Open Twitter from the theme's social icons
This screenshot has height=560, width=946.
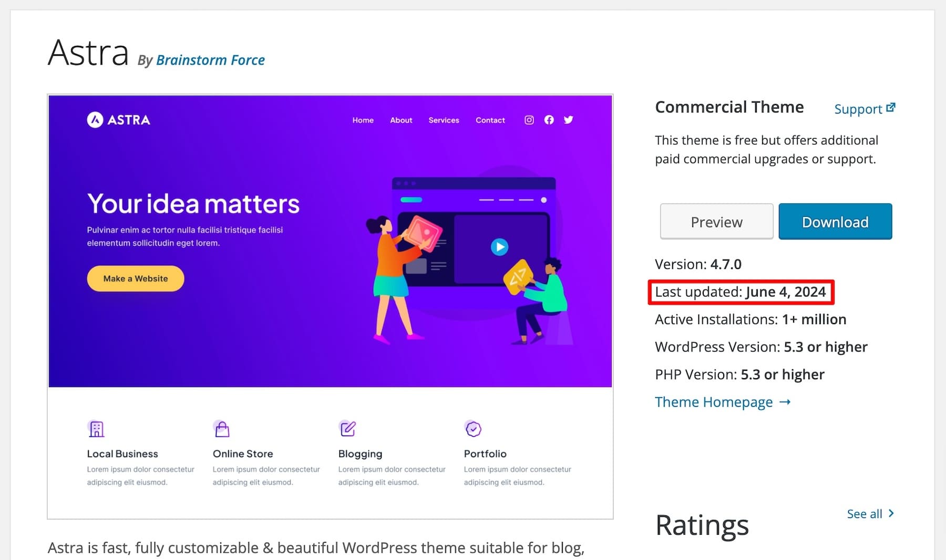tap(568, 120)
